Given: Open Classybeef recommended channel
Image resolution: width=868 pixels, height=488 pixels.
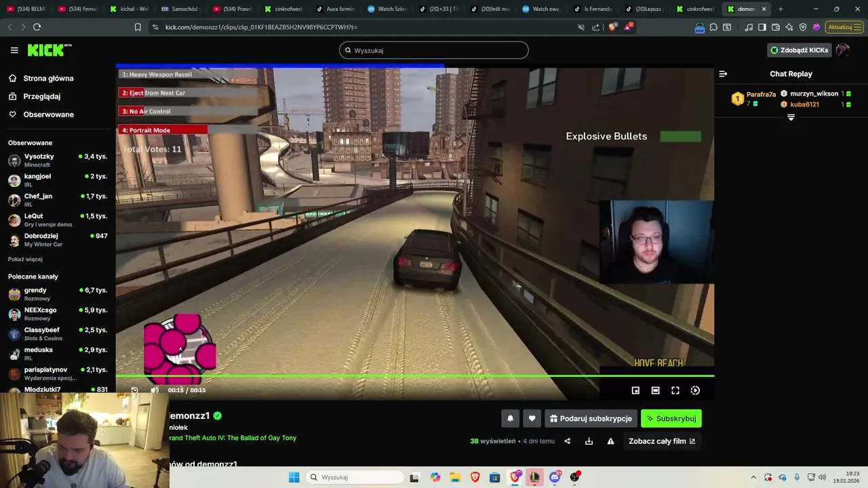Looking at the screenshot, I should click(58, 333).
